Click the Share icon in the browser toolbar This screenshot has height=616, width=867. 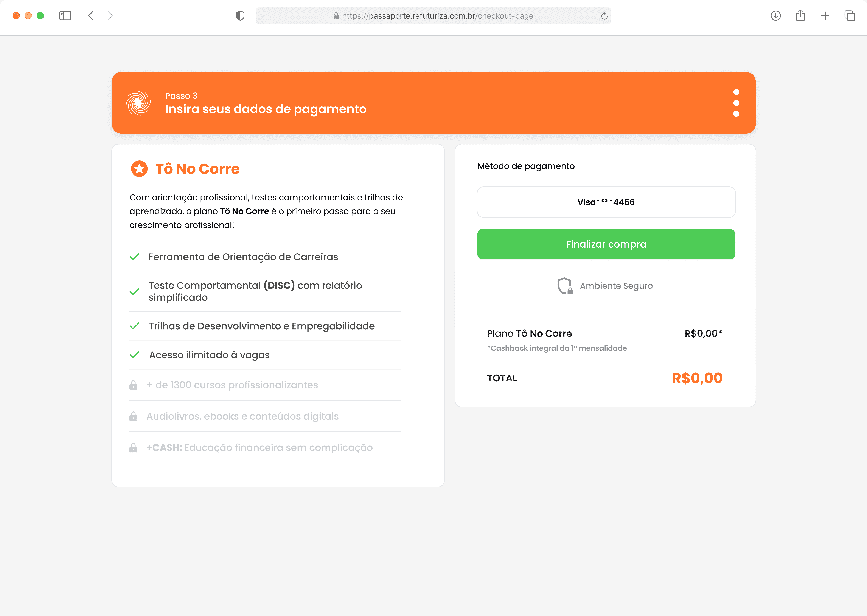800,15
